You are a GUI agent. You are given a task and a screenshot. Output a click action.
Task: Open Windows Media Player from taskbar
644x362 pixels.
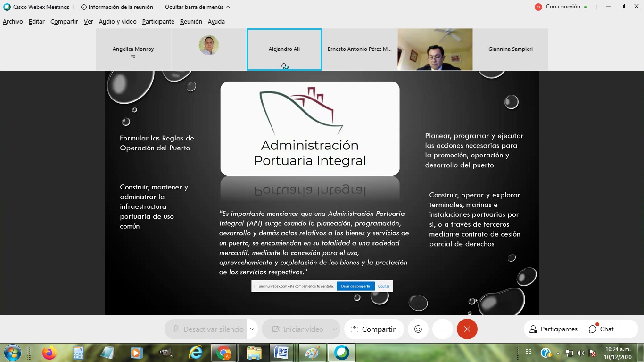point(137,353)
